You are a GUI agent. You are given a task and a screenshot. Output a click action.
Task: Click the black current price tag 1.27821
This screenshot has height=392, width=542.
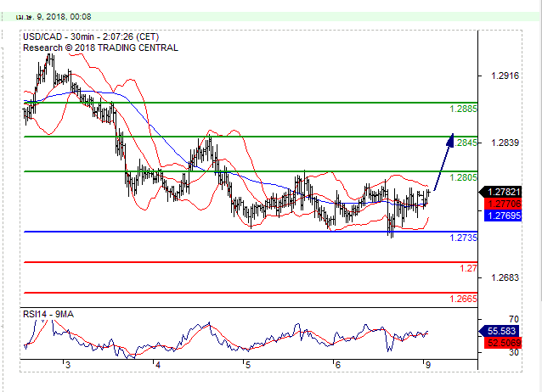501,192
